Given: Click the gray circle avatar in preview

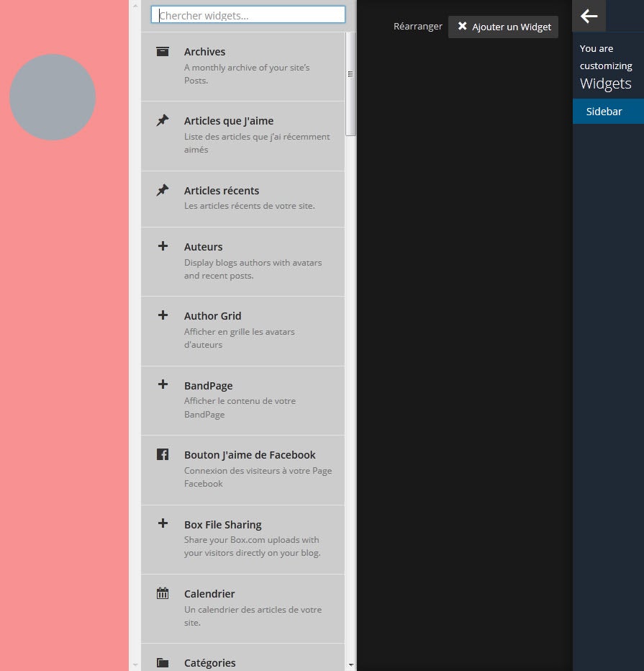Looking at the screenshot, I should [x=53, y=97].
